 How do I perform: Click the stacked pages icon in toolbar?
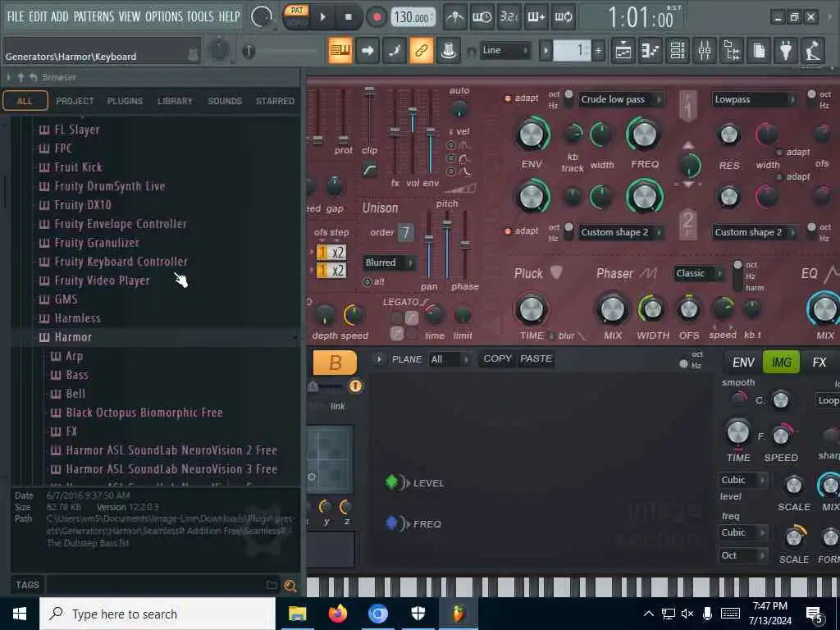[759, 51]
